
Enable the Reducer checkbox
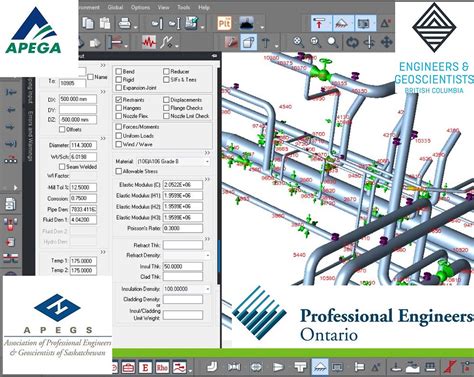click(166, 71)
